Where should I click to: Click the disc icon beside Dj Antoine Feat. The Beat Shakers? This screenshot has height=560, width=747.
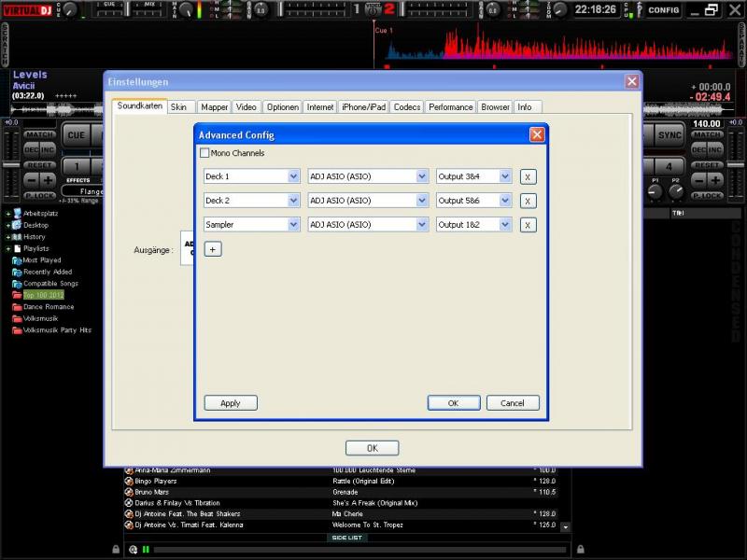pos(129,514)
